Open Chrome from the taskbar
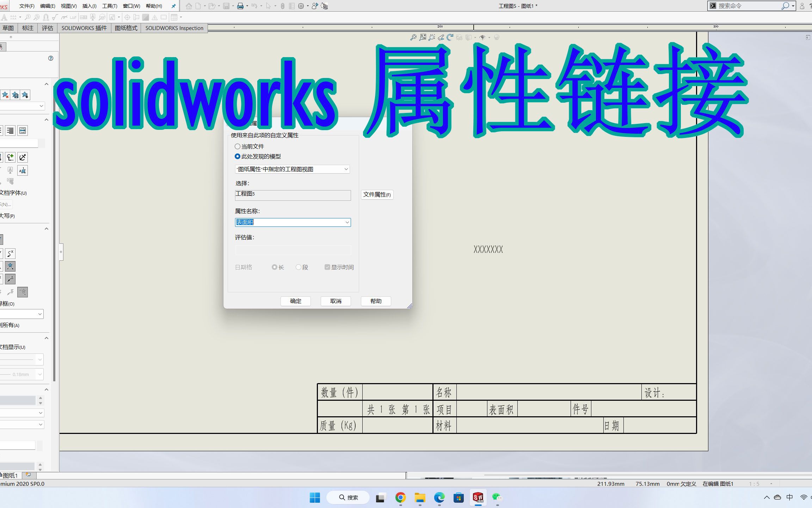 click(x=400, y=497)
